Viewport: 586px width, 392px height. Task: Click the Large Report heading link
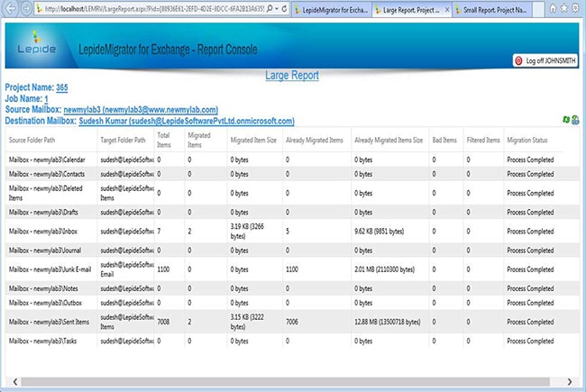click(292, 75)
